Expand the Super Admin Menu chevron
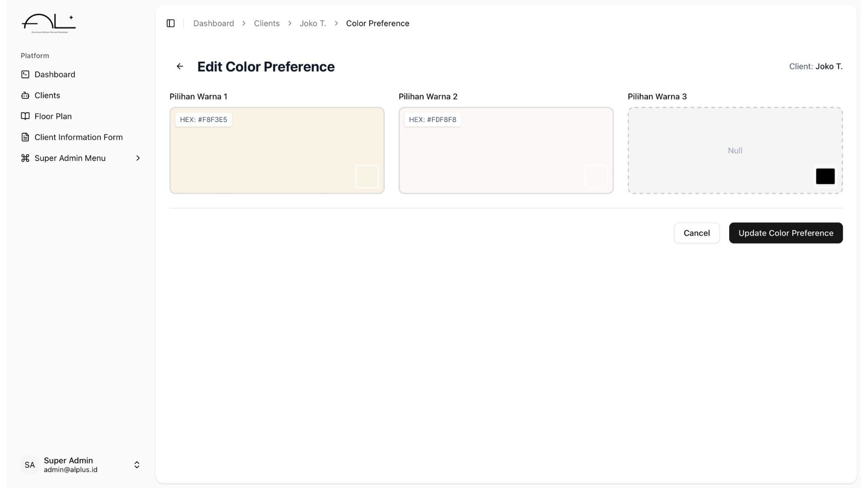The image size is (868, 488). (137, 158)
